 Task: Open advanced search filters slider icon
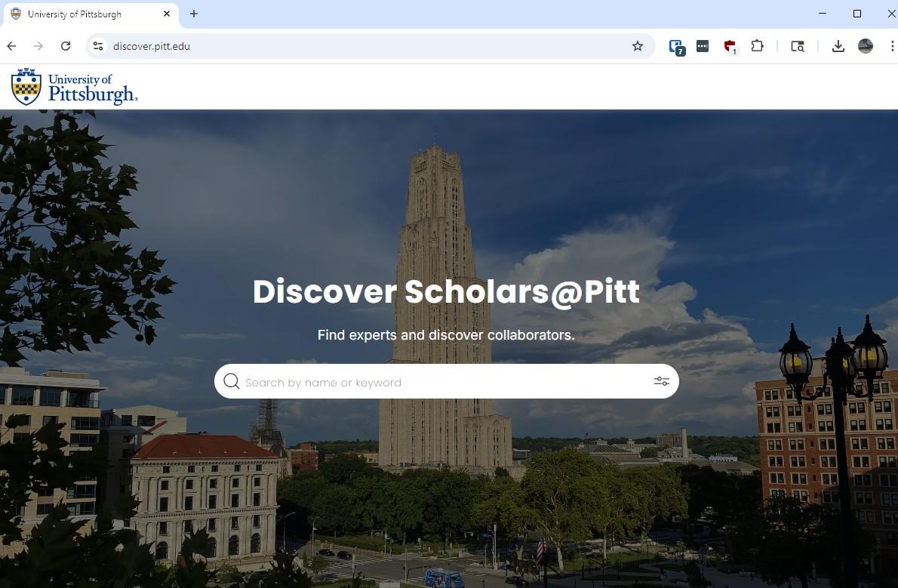(662, 381)
